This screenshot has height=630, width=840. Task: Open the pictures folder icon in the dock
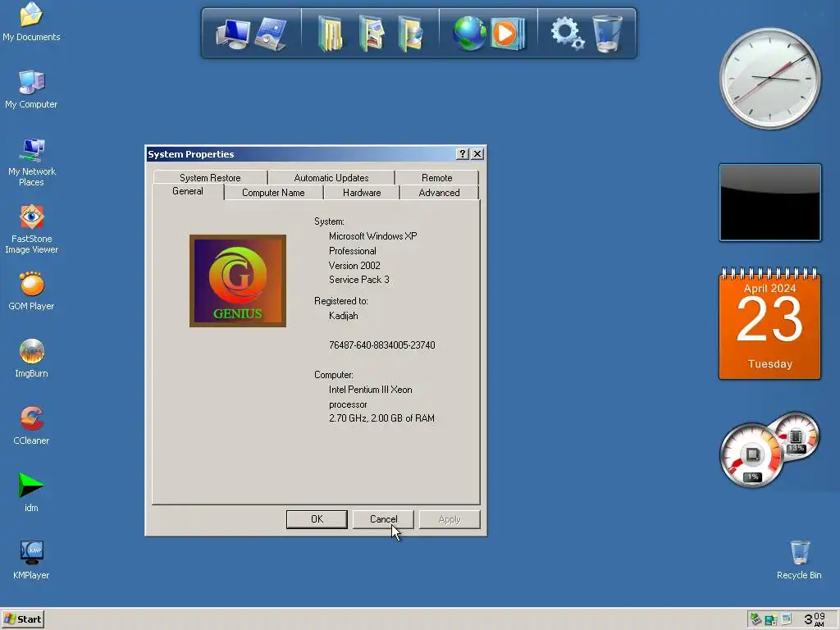click(x=372, y=34)
